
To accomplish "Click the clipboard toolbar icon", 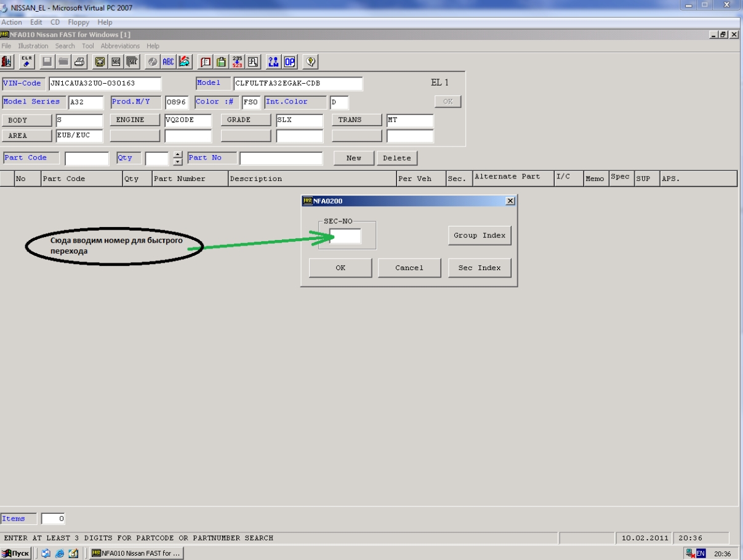I will 222,62.
